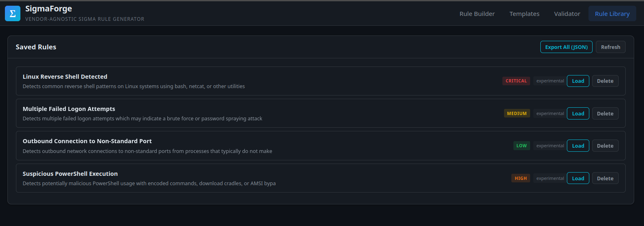Delete the Outbound Connection to Non-Standard Port rule

[x=605, y=146]
